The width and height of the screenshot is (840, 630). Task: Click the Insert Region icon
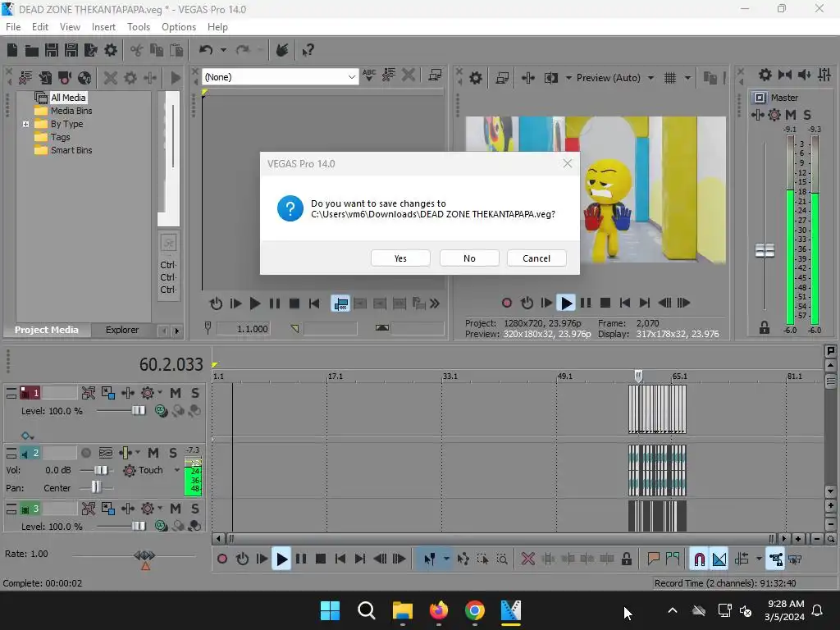673,559
